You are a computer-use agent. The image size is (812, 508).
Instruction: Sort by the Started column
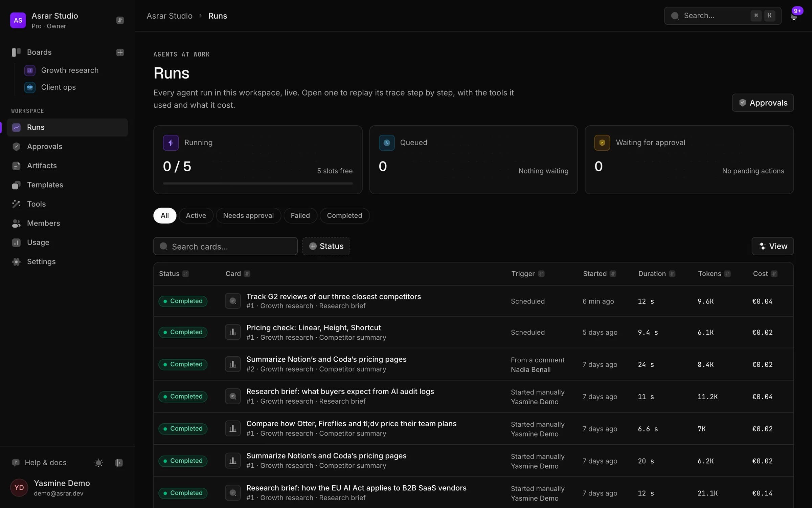pyautogui.click(x=600, y=274)
